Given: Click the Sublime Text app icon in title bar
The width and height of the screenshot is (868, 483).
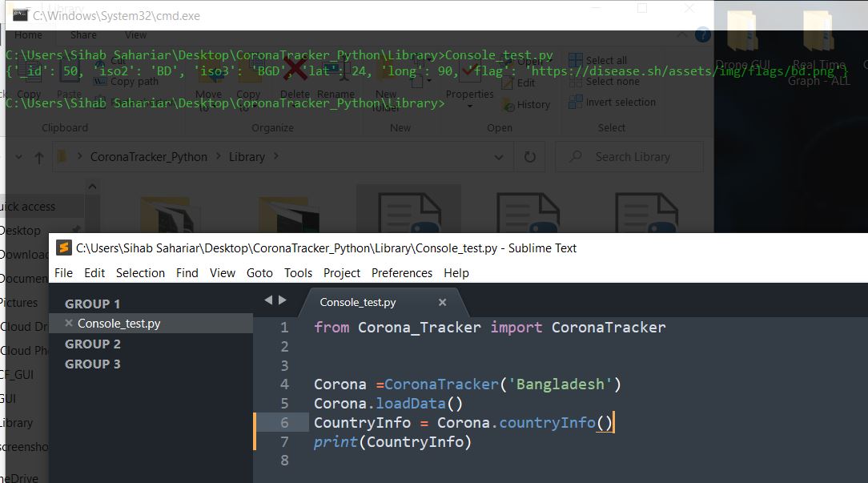Looking at the screenshot, I should click(64, 248).
